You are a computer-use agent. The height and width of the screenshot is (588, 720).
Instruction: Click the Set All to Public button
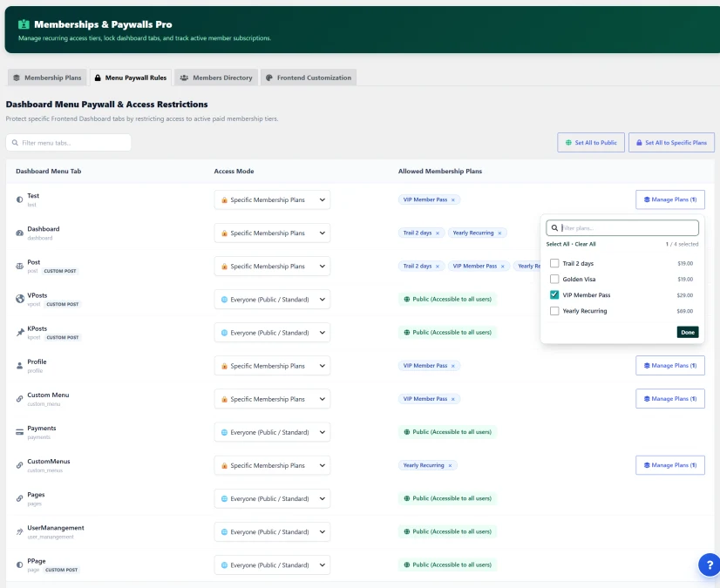pos(591,143)
